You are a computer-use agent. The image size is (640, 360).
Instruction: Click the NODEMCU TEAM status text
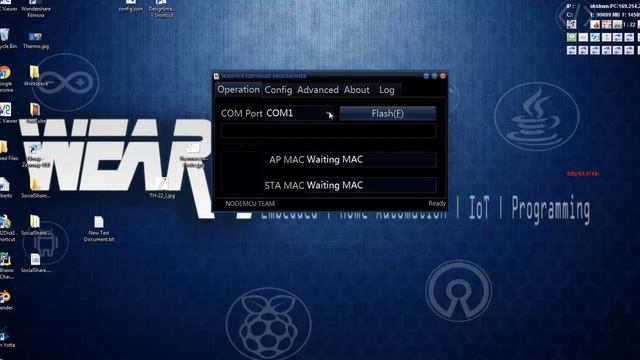250,204
